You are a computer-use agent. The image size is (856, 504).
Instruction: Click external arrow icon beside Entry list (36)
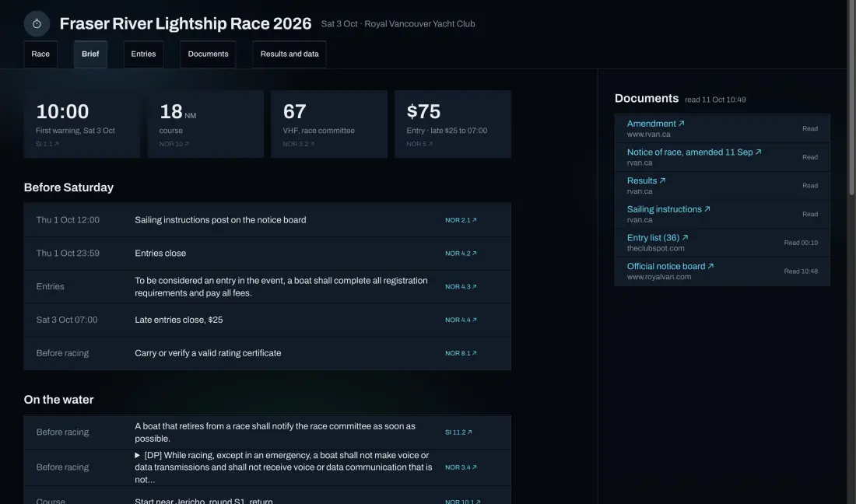coord(685,238)
